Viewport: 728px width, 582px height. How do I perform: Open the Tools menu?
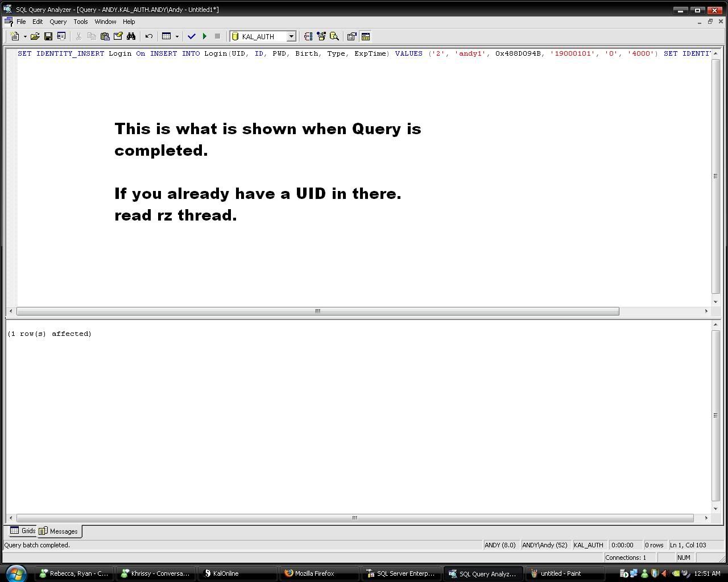pos(80,22)
